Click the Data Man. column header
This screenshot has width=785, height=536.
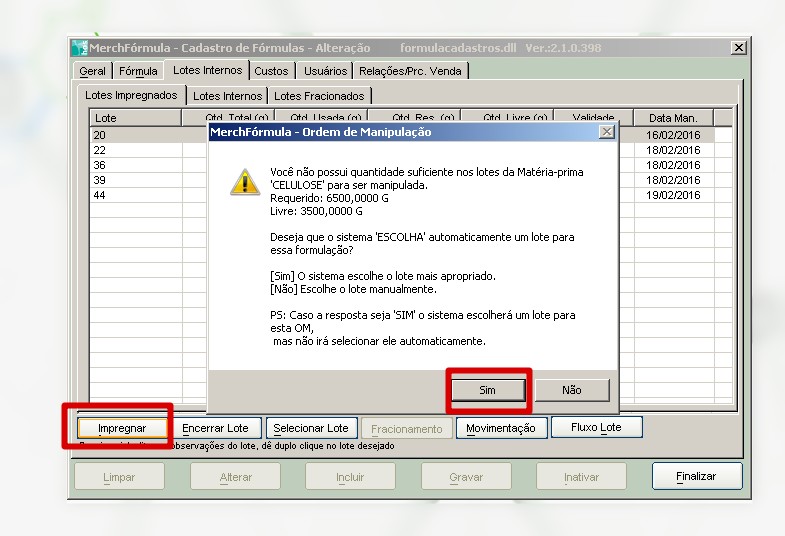point(673,118)
